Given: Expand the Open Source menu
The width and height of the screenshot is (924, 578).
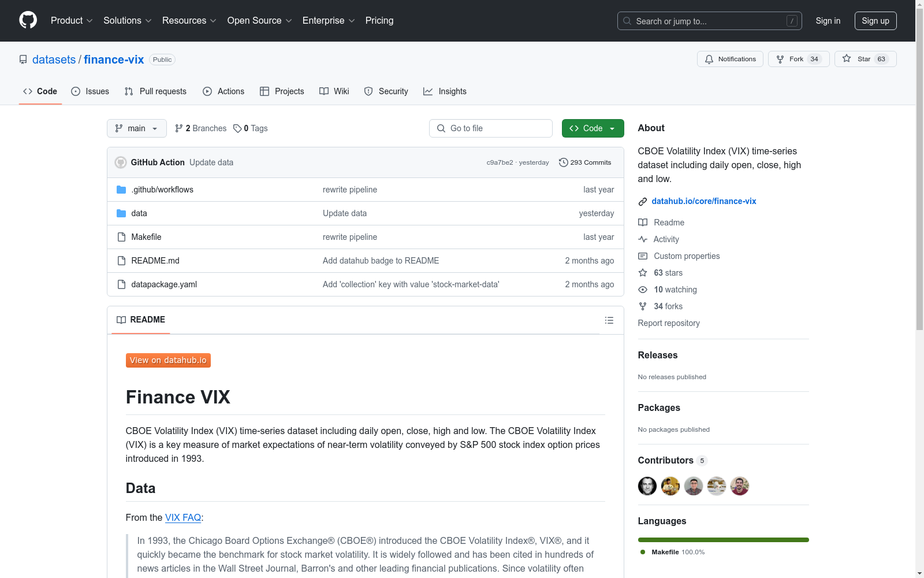Looking at the screenshot, I should click(259, 21).
